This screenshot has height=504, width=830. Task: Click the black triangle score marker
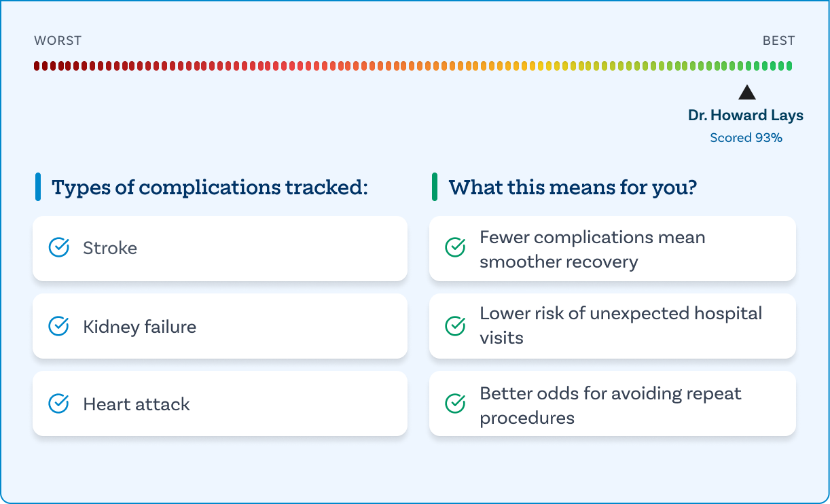(x=746, y=93)
